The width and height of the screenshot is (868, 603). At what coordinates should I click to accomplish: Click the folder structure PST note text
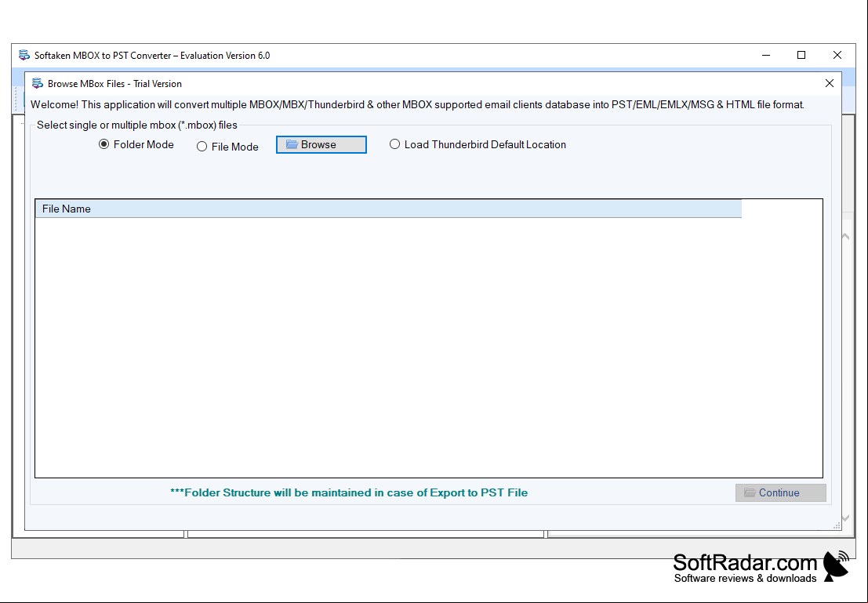coord(349,492)
